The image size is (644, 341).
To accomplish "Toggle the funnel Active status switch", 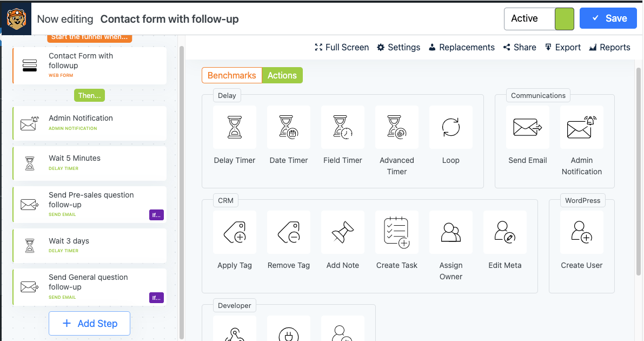I will [x=539, y=19].
